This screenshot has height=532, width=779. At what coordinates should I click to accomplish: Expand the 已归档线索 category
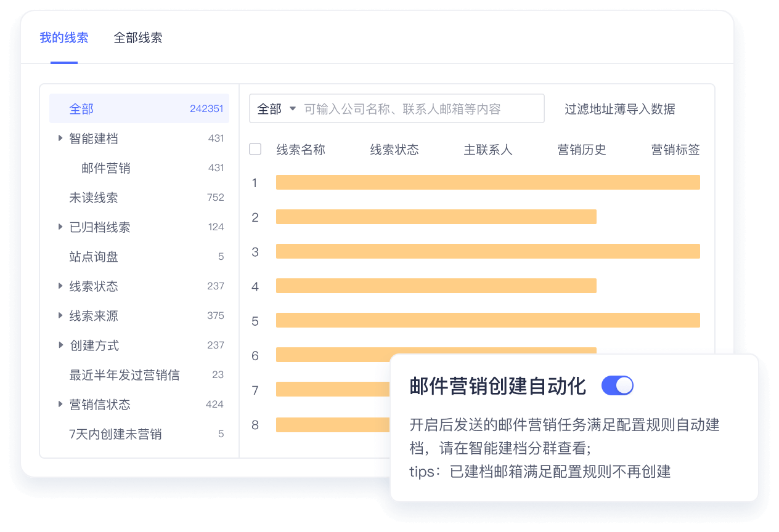(60, 227)
